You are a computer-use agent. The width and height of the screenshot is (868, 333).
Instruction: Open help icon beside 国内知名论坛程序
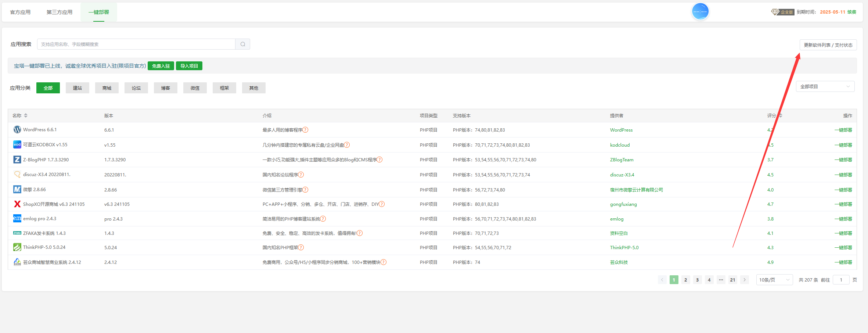tap(301, 175)
